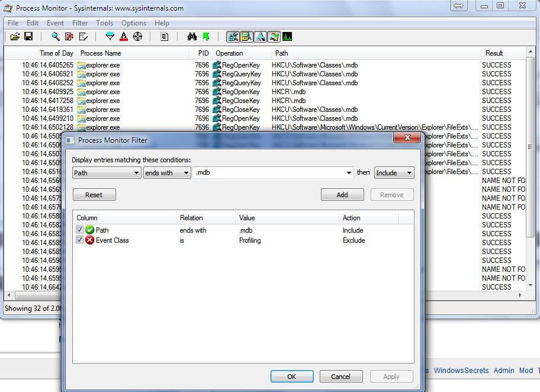Open the Tools menu
Image resolution: width=540 pixels, height=392 pixels.
click(104, 23)
